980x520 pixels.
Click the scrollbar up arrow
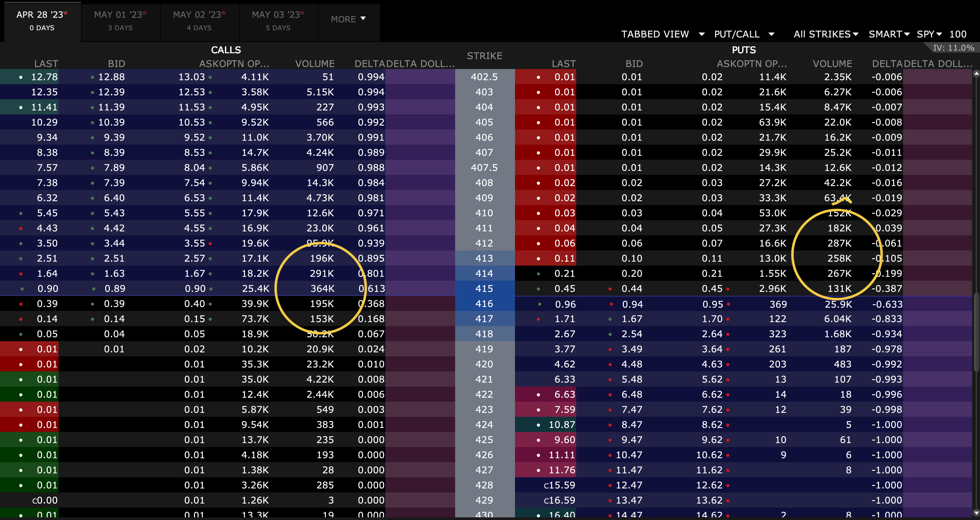tap(976, 73)
